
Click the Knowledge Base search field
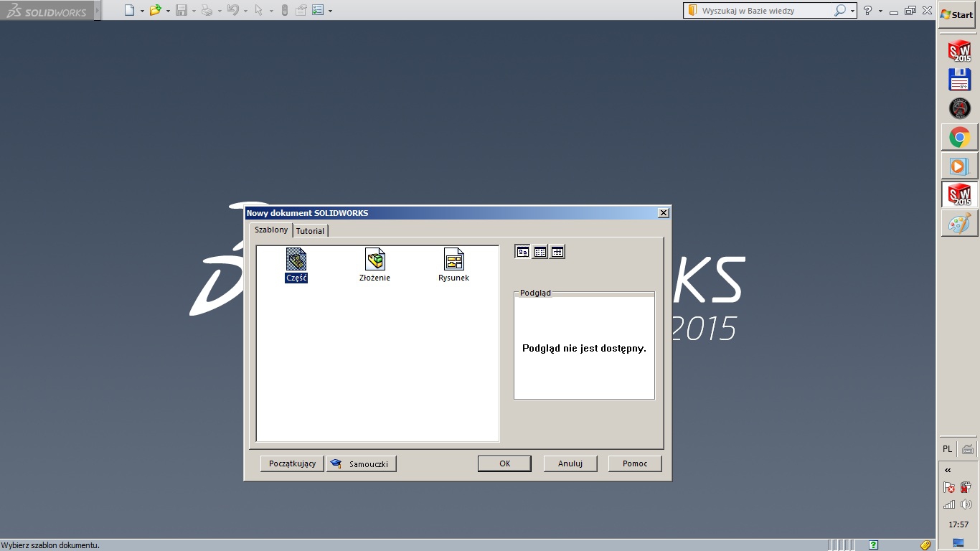[765, 11]
